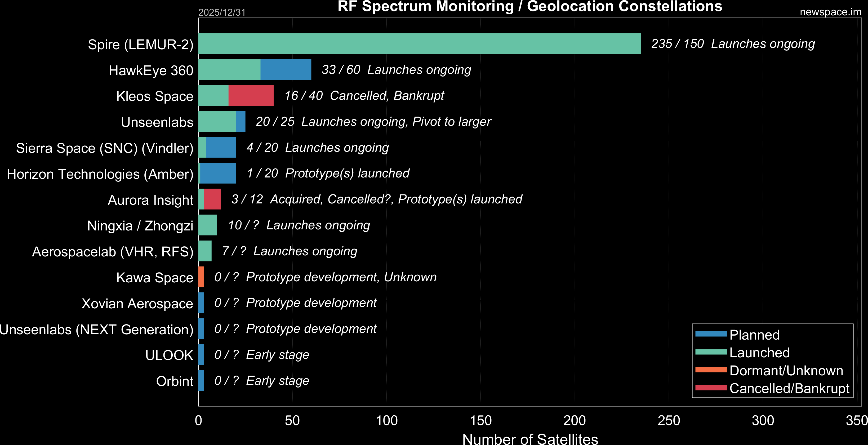Screen dimensions: 868x445
Task: Click the Ningxia / Zhongzi green bar
Action: (x=208, y=225)
